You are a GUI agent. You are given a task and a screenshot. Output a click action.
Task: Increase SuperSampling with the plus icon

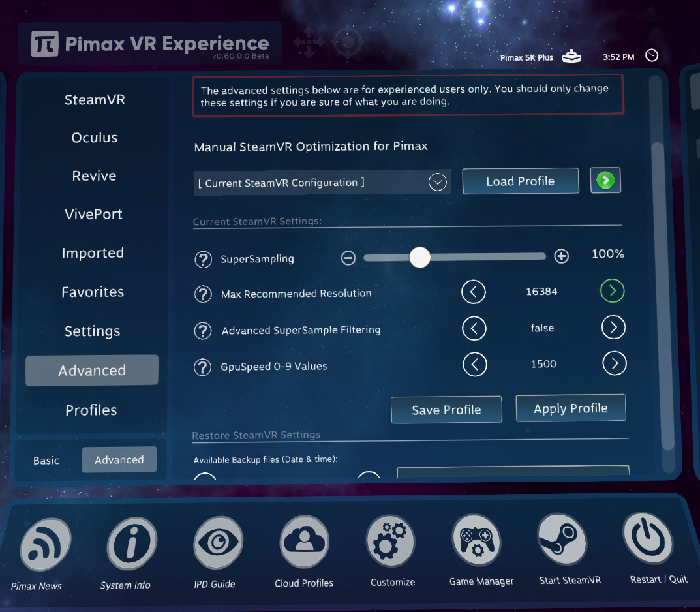point(561,256)
